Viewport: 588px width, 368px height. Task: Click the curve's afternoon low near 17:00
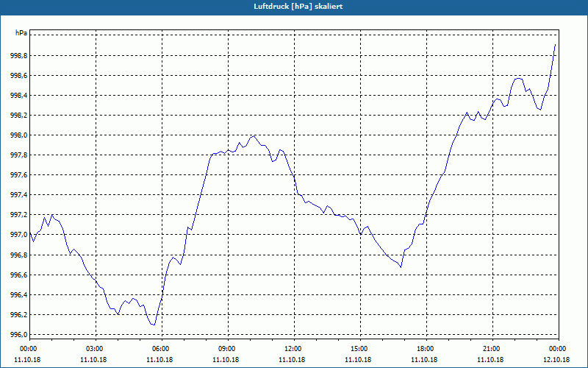[x=401, y=267]
